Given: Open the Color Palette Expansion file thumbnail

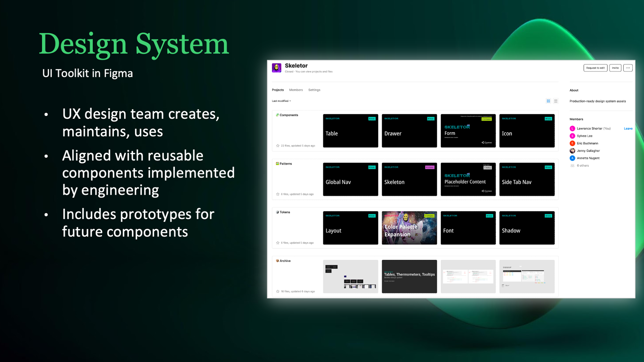Looking at the screenshot, I should tap(409, 228).
